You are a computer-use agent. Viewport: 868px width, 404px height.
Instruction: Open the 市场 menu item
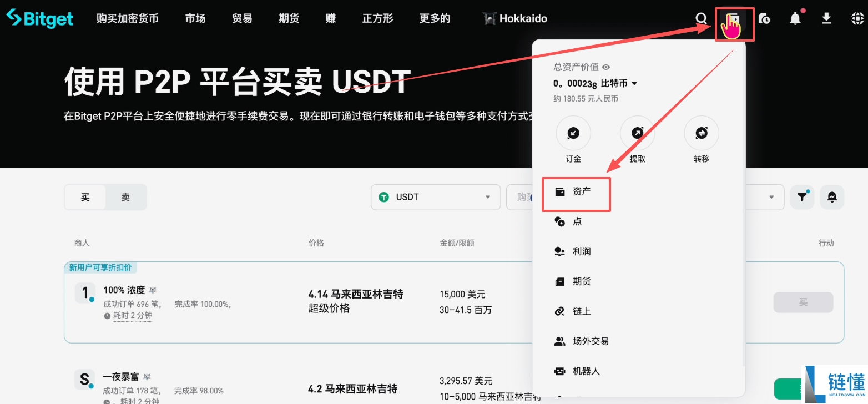(x=195, y=18)
